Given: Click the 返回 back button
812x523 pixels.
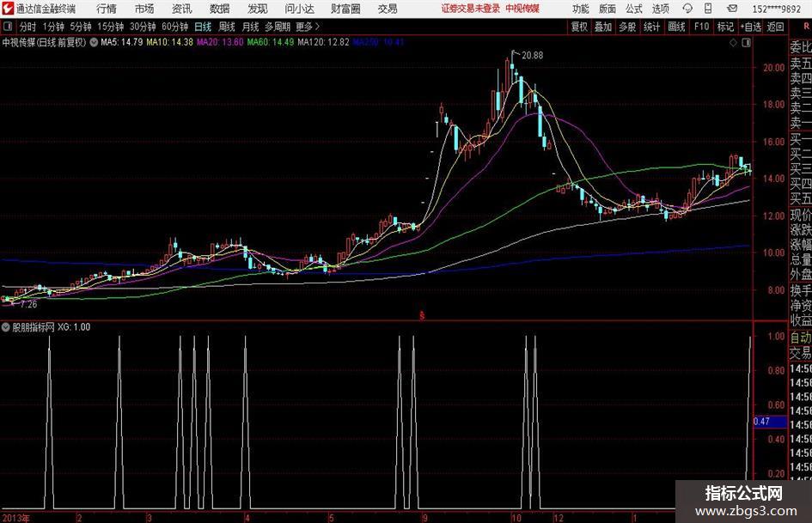Looking at the screenshot, I should tap(775, 27).
